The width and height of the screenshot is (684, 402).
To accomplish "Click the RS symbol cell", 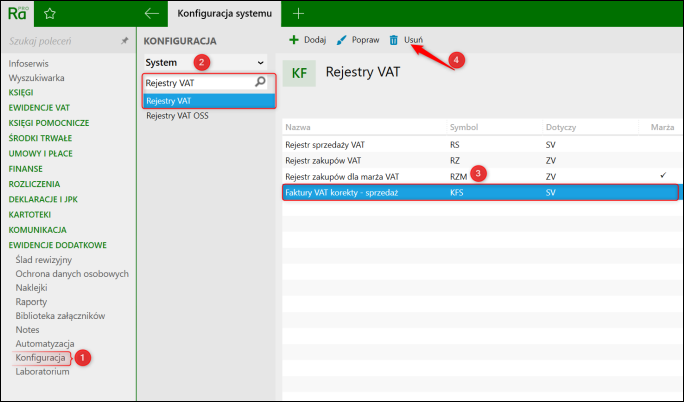I will (455, 145).
